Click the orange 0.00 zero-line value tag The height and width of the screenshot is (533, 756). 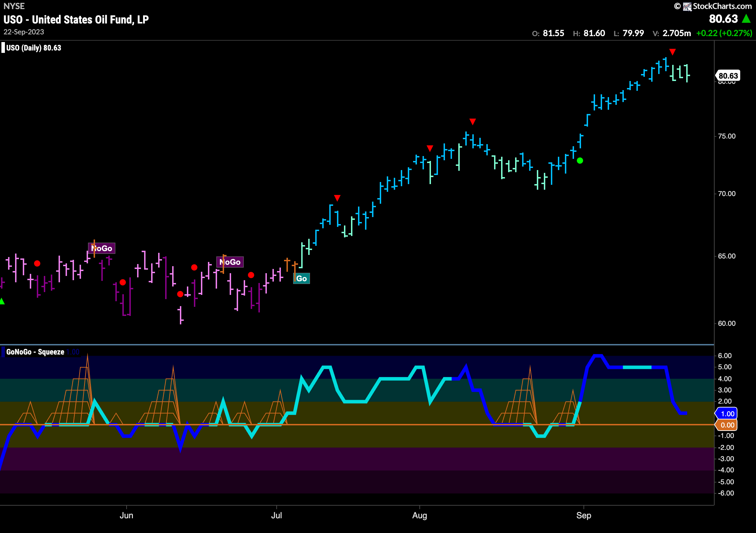727,425
